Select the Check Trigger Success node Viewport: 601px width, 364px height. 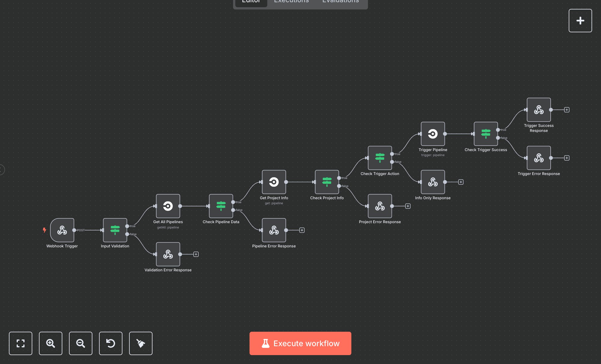click(486, 134)
